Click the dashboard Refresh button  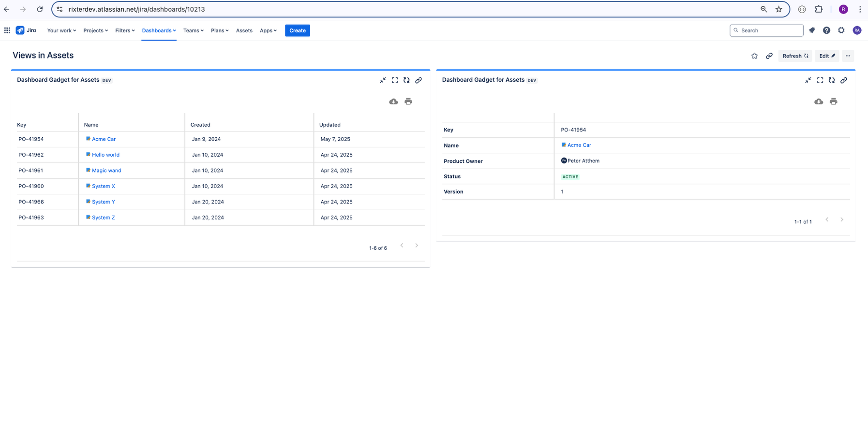pyautogui.click(x=795, y=56)
